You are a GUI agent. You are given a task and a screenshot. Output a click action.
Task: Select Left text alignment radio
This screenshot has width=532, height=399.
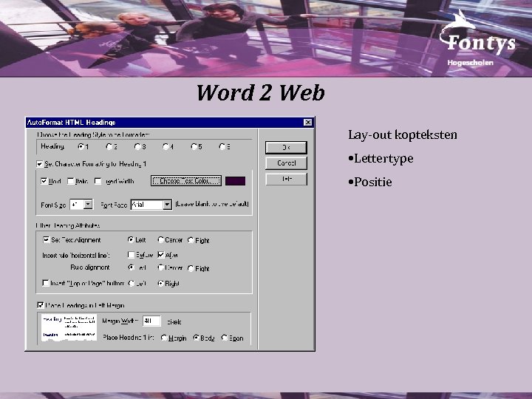coord(131,240)
